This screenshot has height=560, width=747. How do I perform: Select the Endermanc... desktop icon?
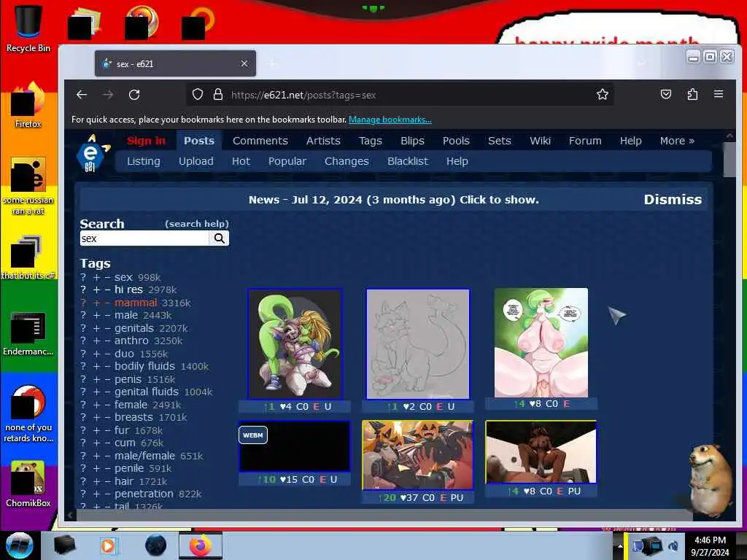(x=28, y=334)
